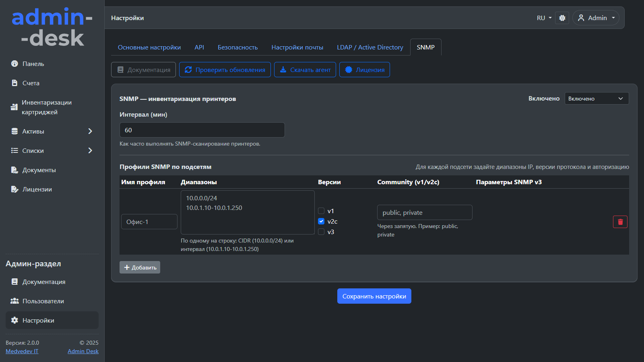Open Лицензии in the sidebar
The image size is (644, 362).
[37, 189]
